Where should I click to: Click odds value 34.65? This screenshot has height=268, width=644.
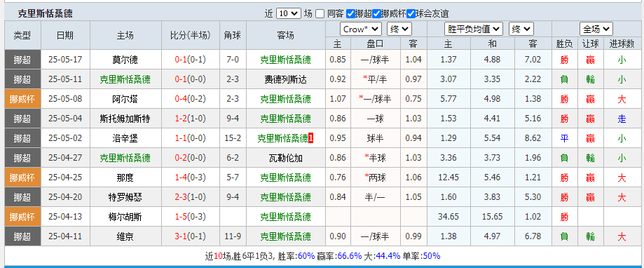(x=448, y=216)
